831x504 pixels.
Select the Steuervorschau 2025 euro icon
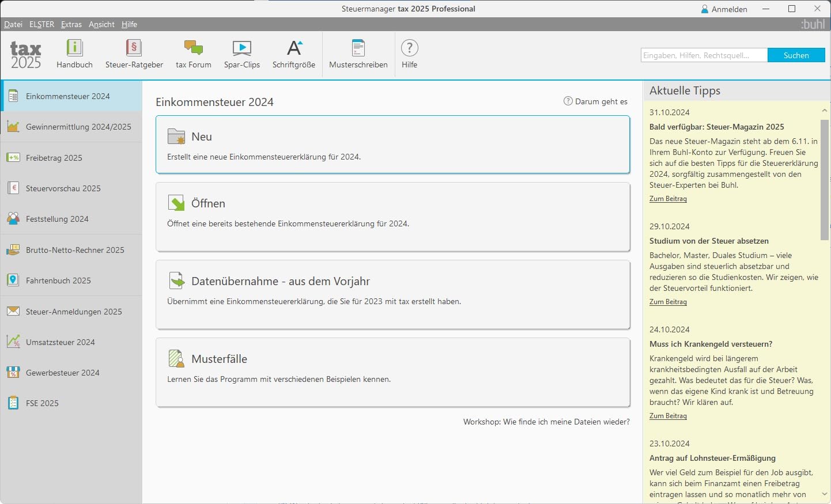pyautogui.click(x=13, y=188)
